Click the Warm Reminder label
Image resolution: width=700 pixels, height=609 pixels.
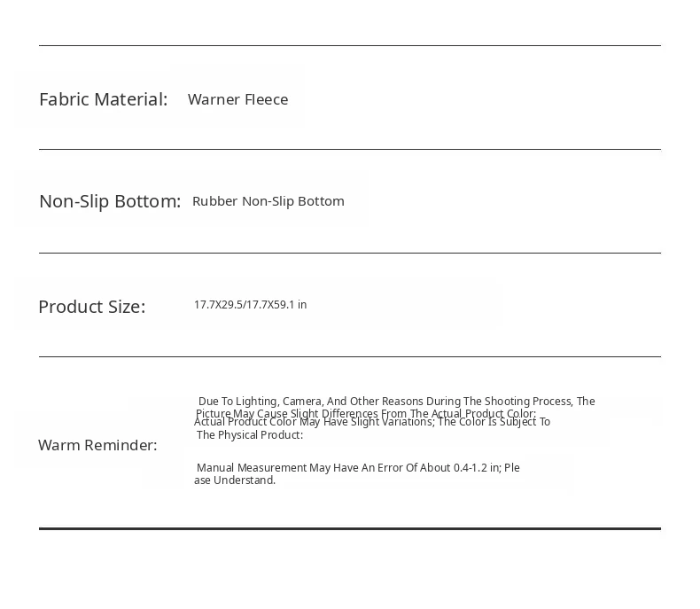[x=97, y=445]
